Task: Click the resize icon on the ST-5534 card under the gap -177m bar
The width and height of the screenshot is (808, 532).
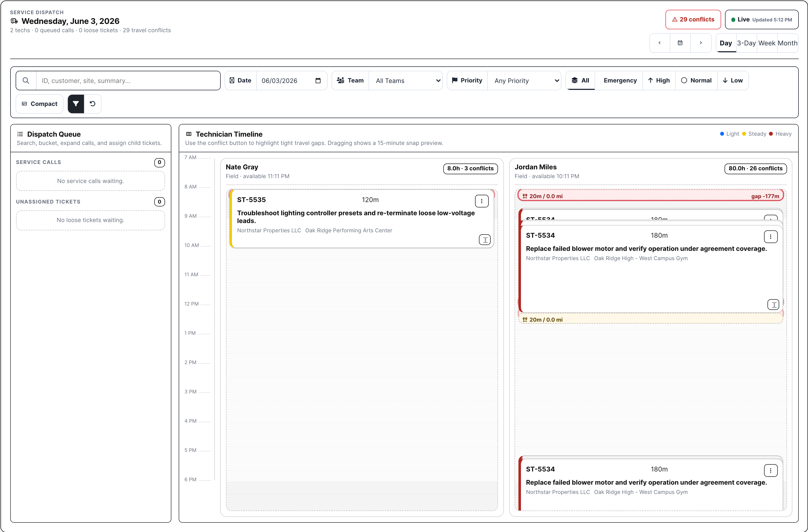Action: (x=773, y=305)
